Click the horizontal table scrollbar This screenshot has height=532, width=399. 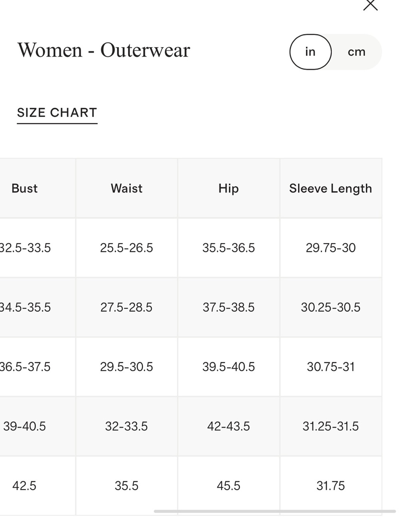click(275, 511)
